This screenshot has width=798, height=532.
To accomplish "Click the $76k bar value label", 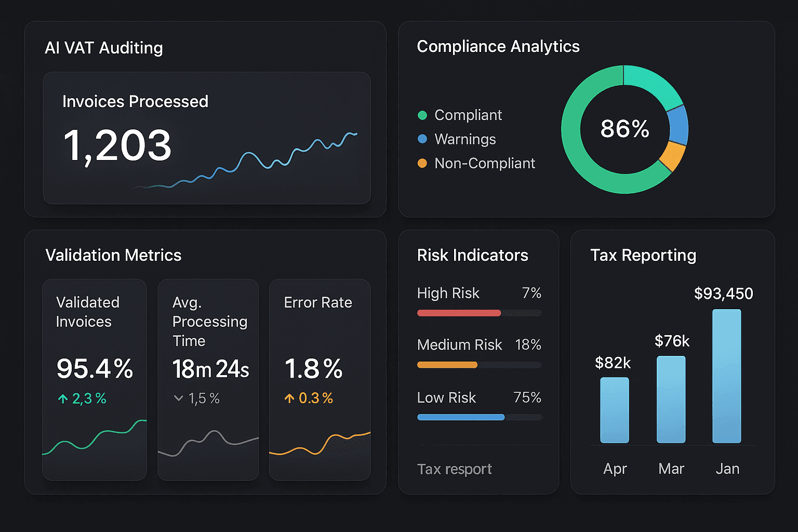I will point(672,341).
